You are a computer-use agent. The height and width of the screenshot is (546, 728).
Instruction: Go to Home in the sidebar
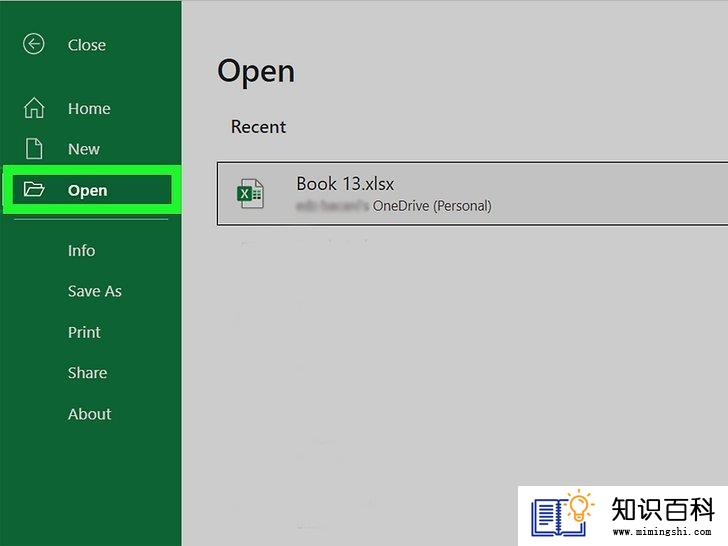[x=89, y=109]
